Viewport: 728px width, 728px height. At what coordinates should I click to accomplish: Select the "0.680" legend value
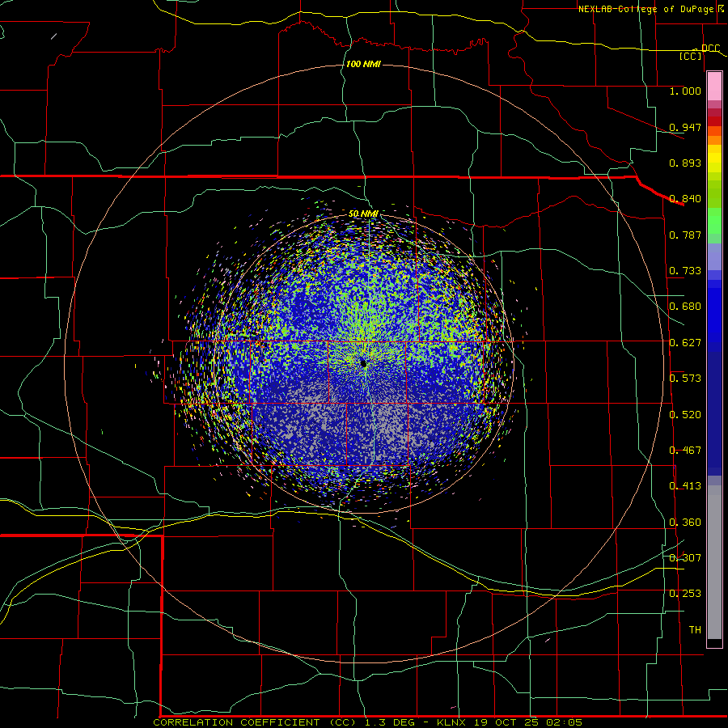(685, 307)
